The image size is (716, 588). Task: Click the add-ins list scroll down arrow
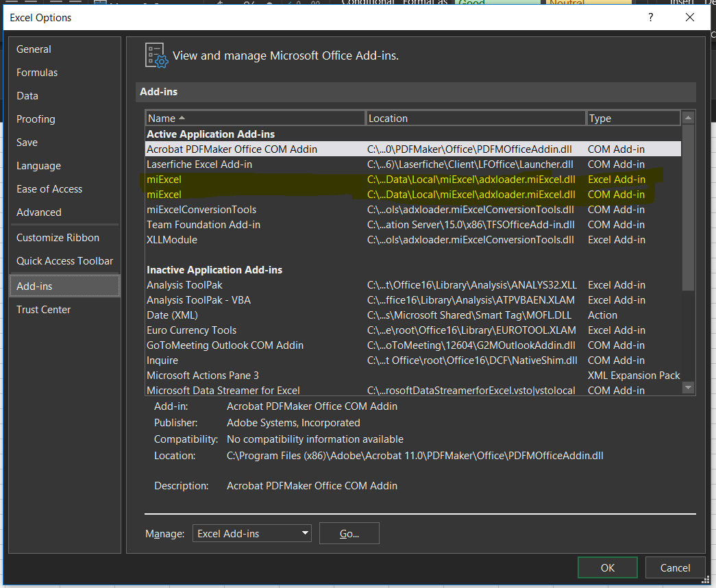688,388
